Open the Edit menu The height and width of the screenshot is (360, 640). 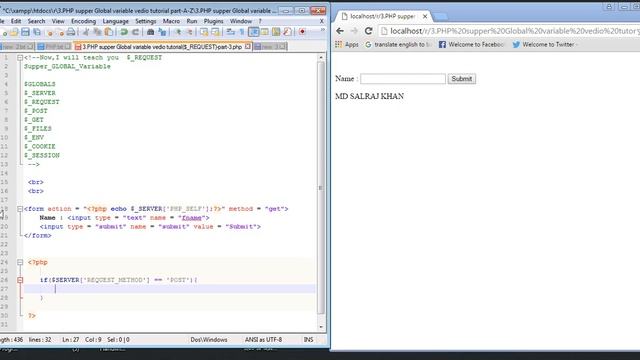[16, 21]
